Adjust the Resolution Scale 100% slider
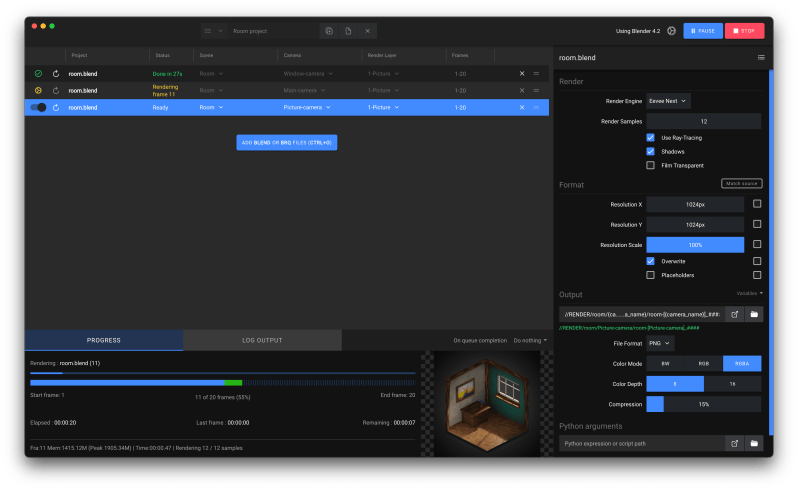The height and width of the screenshot is (490, 798). pos(695,245)
